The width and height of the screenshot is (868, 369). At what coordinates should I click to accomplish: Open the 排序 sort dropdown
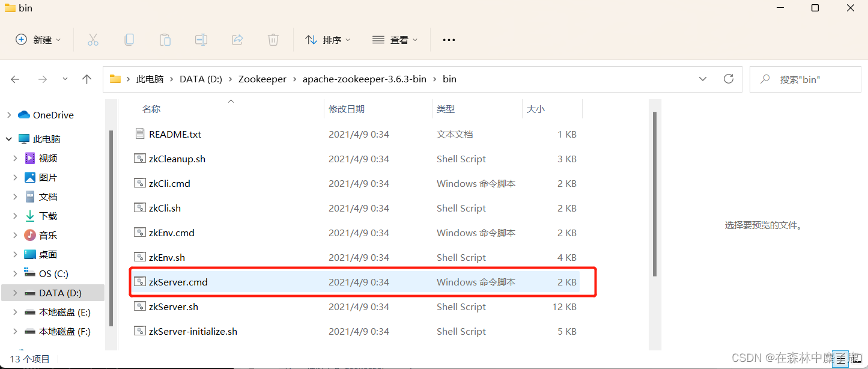pos(328,40)
